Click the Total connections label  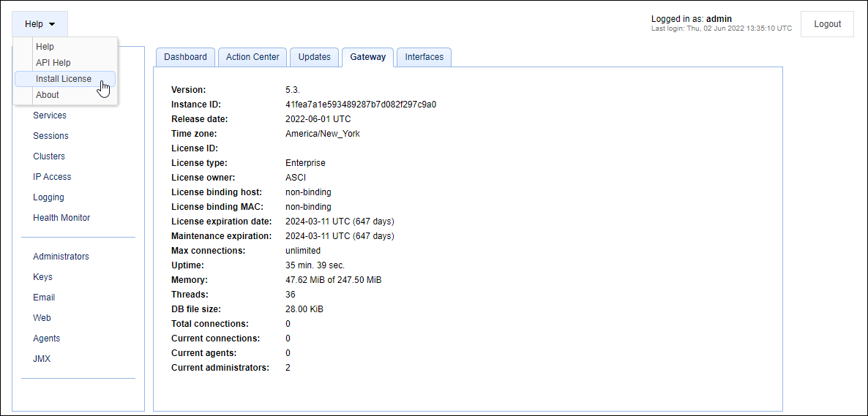point(210,324)
